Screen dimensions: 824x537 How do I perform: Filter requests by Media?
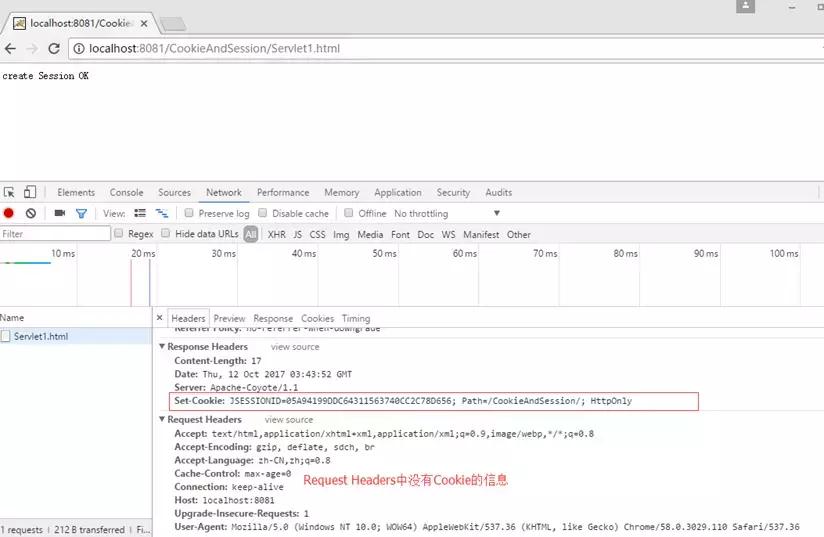[370, 234]
